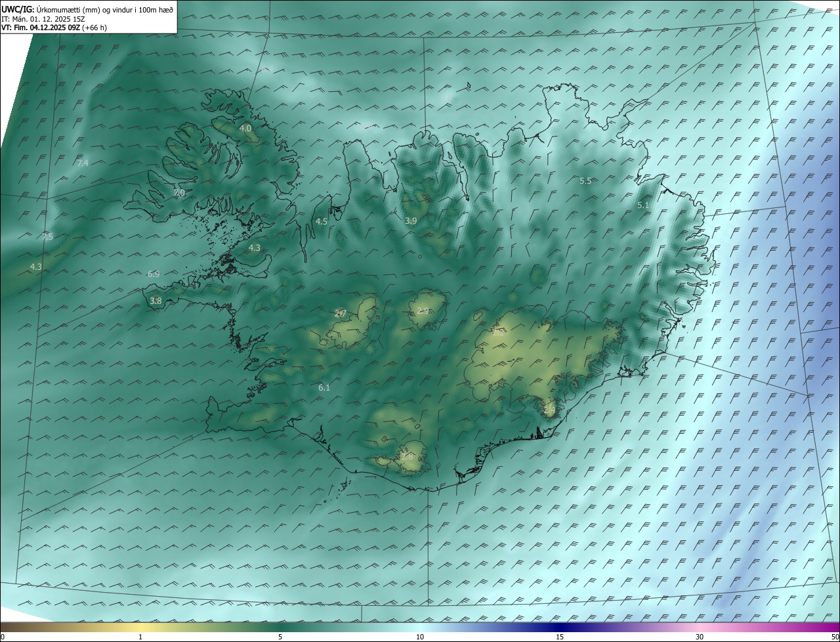Click the 5 tick on the color scale
840x642 pixels.
(280, 637)
